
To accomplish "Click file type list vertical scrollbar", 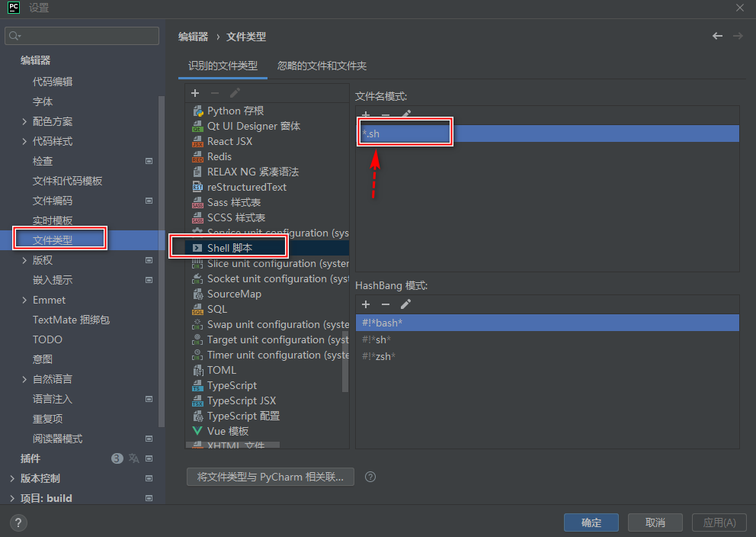I will pyautogui.click(x=344, y=362).
